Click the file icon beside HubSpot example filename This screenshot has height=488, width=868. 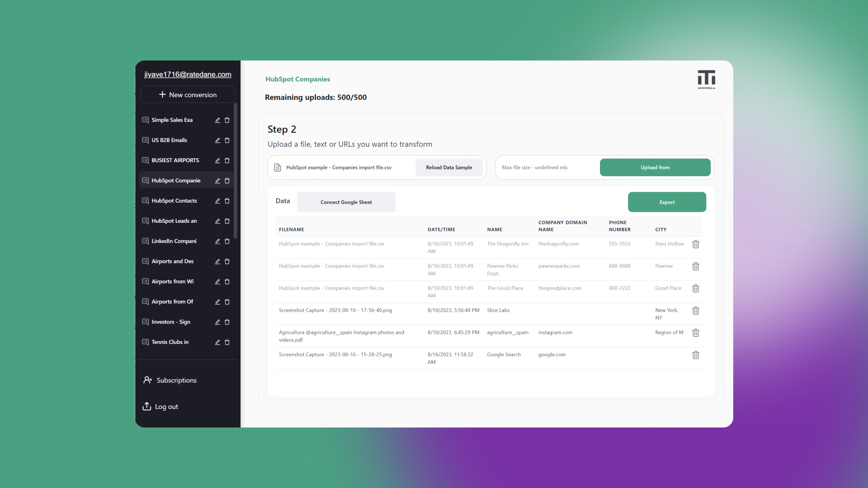tap(277, 167)
